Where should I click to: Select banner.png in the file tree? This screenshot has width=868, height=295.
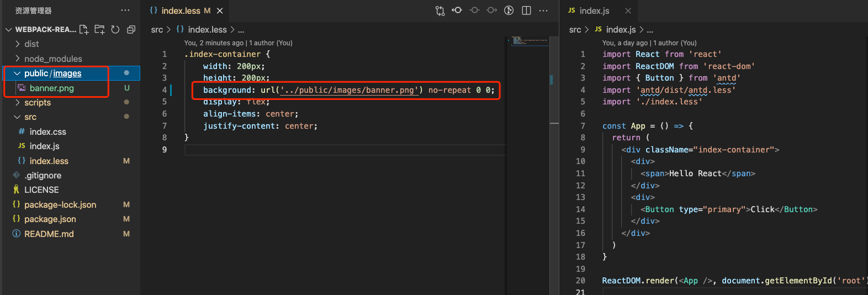(x=51, y=88)
